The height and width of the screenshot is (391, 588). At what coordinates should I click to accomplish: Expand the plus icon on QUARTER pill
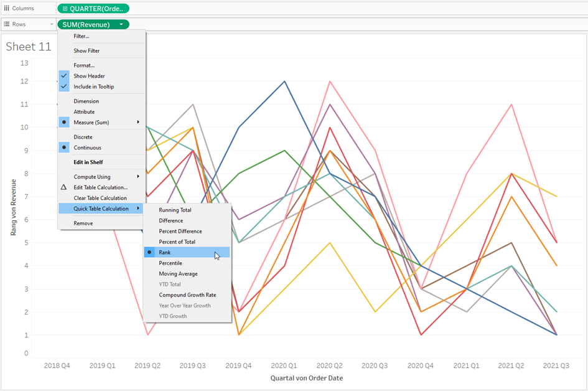65,9
